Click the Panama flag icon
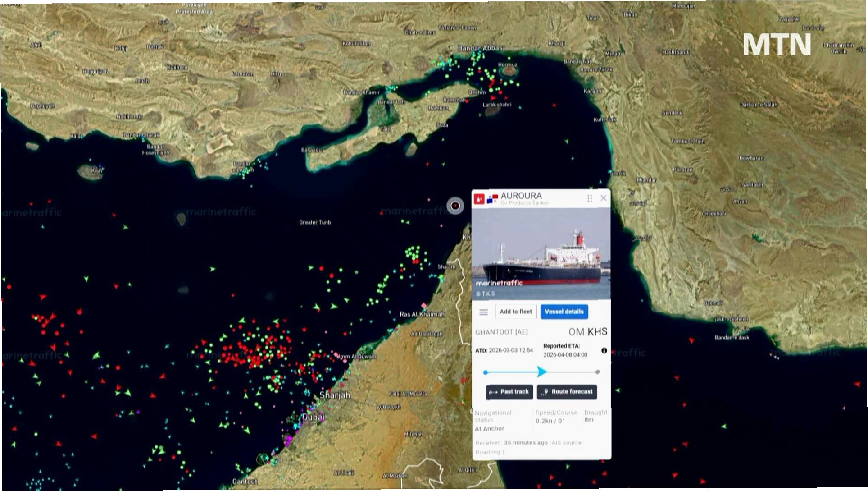This screenshot has width=868, height=491. pos(492,198)
